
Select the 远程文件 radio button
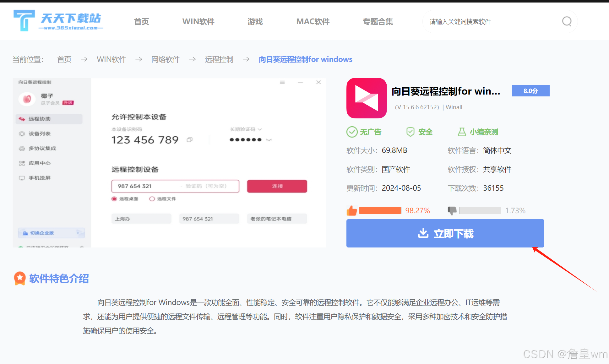tap(152, 199)
